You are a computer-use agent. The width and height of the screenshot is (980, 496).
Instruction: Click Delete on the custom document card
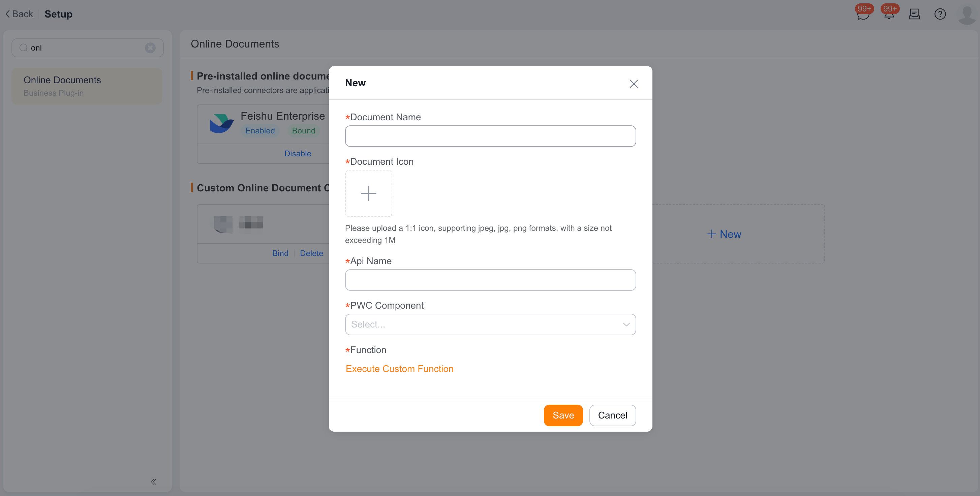pyautogui.click(x=311, y=253)
